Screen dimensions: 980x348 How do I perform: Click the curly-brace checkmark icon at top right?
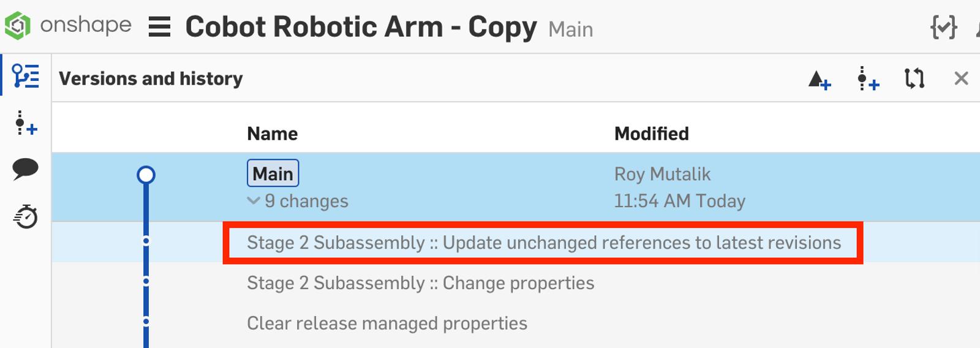pyautogui.click(x=943, y=27)
